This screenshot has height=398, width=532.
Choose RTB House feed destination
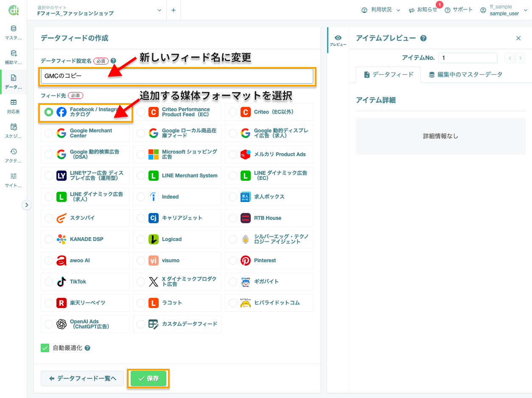coord(269,218)
